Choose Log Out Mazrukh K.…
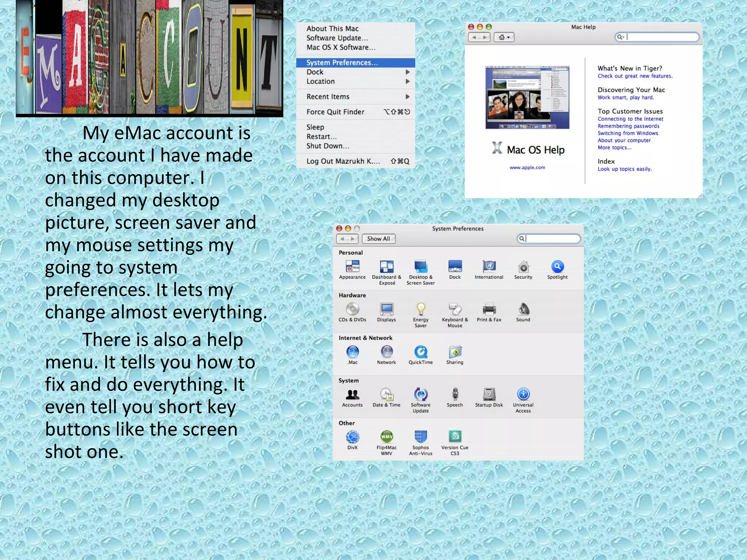 pyautogui.click(x=356, y=161)
